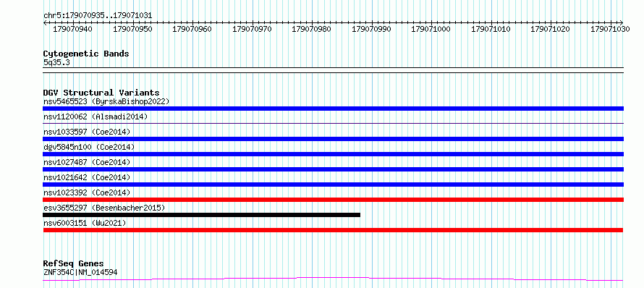Click the blue bar for nsv5465523
The image size is (644, 288).
(x=334, y=109)
